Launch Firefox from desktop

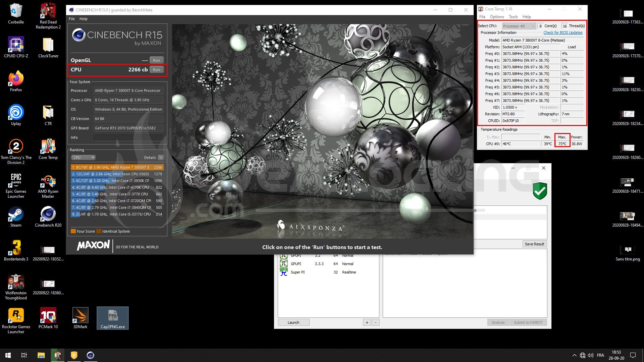(x=16, y=81)
